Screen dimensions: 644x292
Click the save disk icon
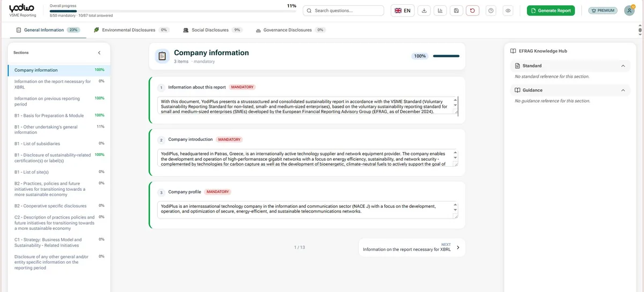456,11
